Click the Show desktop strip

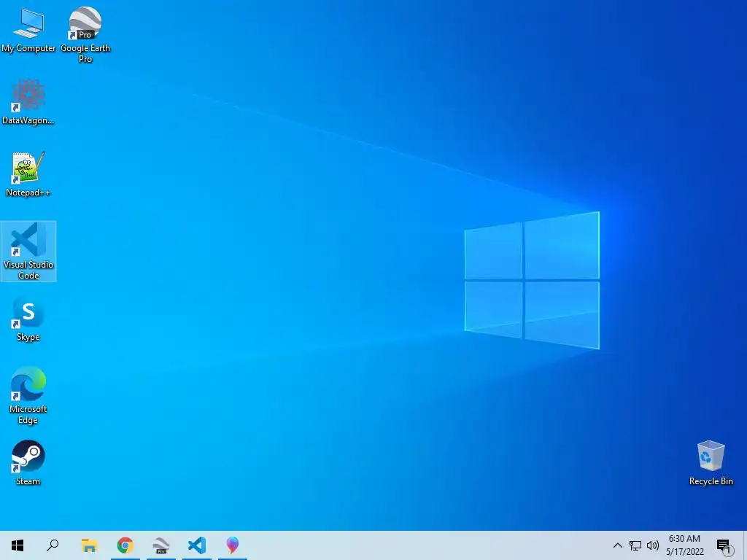745,545
